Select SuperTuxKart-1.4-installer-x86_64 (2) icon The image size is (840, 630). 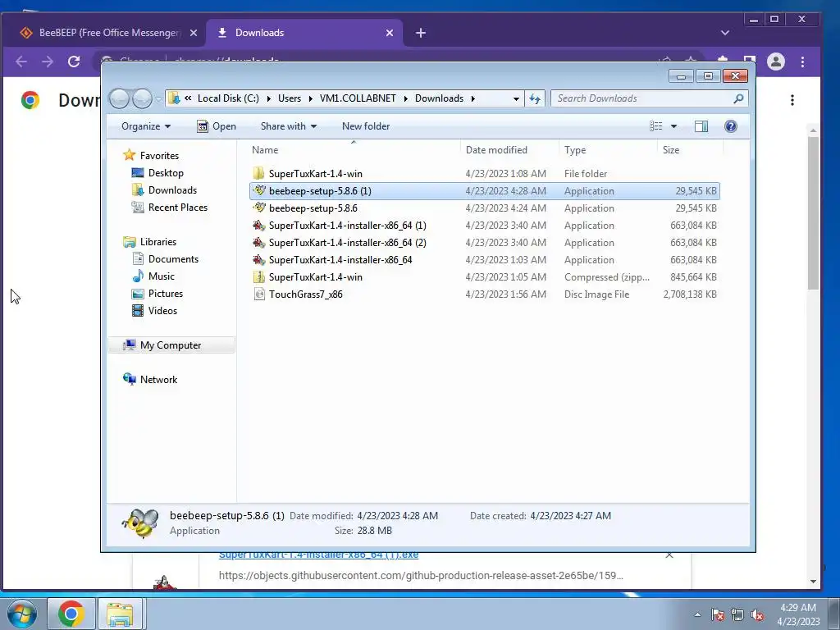259,243
